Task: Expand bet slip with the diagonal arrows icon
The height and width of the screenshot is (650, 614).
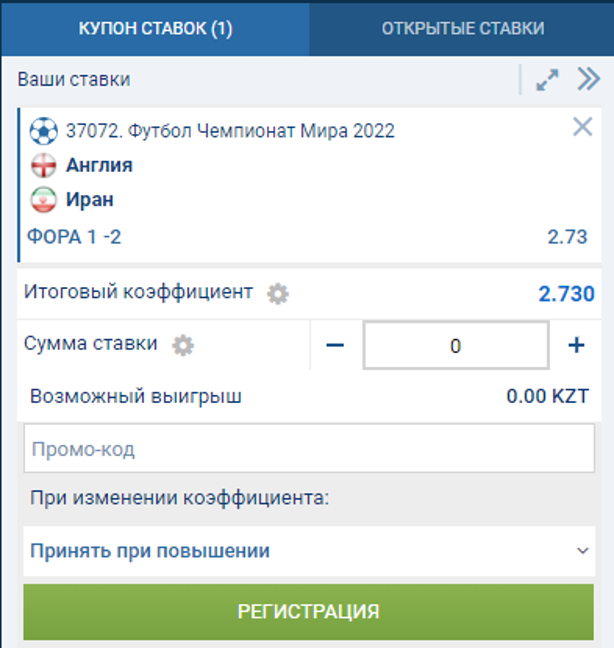Action: point(547,81)
